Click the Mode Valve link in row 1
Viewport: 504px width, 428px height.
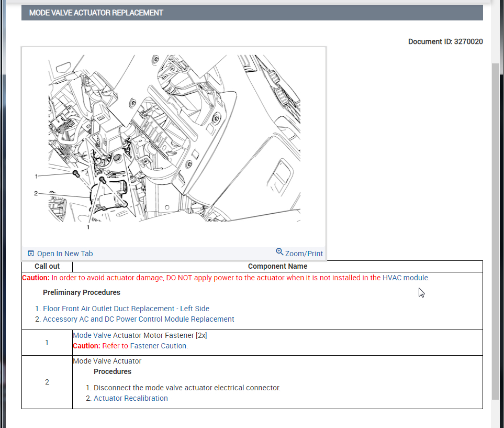(92, 335)
